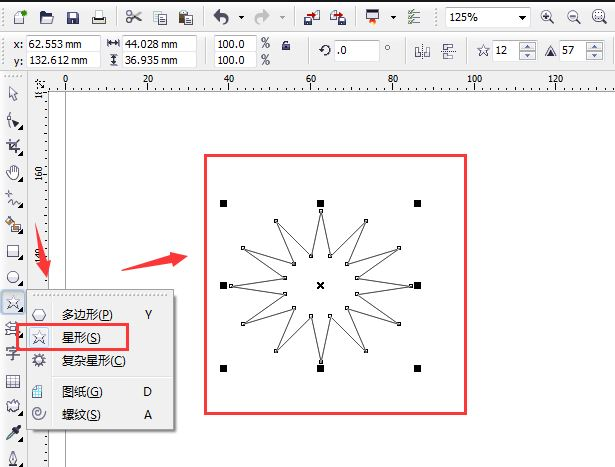Expand the launcher dropdown arrow

point(393,18)
